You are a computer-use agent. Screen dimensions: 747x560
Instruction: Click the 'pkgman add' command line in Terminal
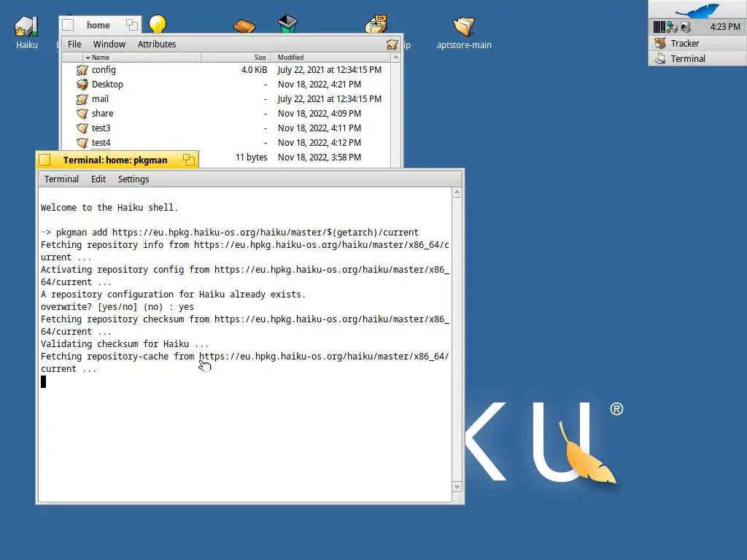click(230, 233)
